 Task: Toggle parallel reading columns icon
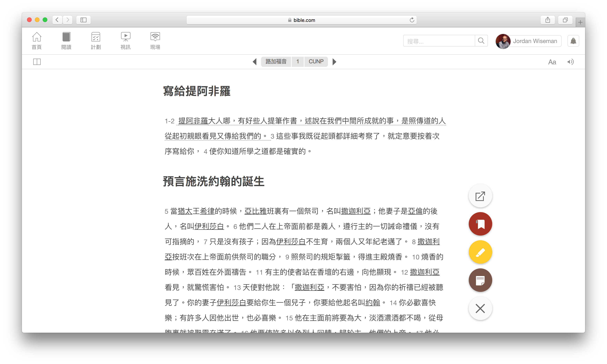[x=37, y=62]
